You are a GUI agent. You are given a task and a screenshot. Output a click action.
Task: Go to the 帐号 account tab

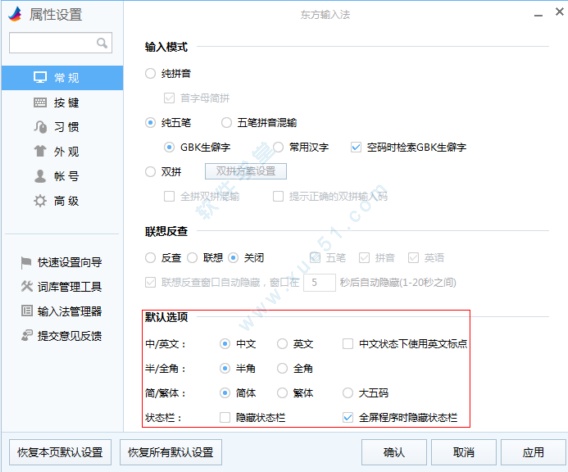pos(62,176)
